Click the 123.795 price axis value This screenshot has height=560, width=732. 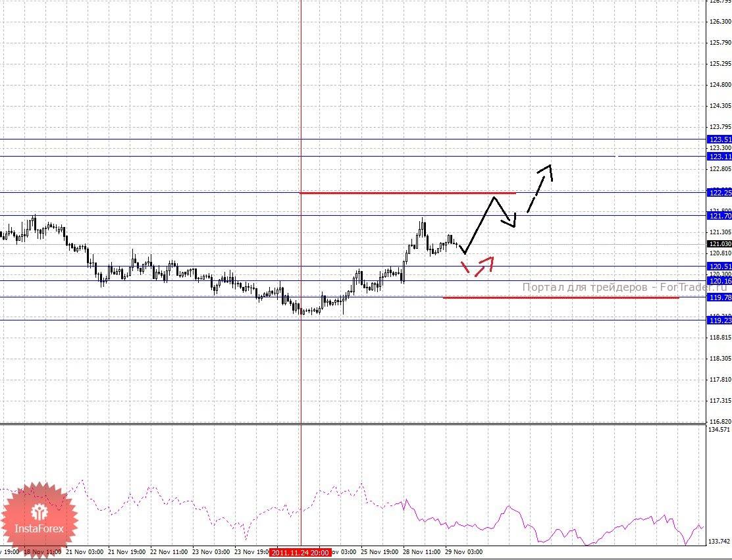(x=720, y=127)
